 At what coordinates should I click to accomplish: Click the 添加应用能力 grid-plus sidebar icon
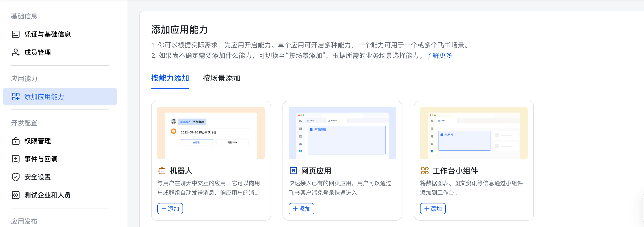(15, 97)
